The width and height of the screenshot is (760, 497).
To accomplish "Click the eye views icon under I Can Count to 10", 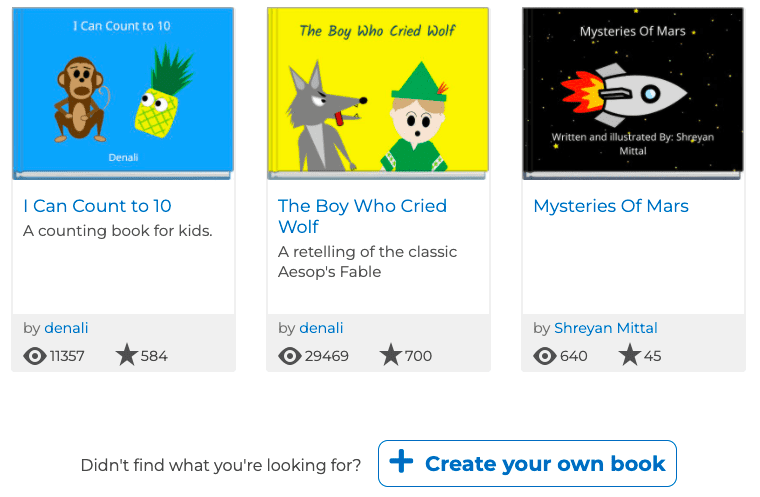I will (35, 355).
